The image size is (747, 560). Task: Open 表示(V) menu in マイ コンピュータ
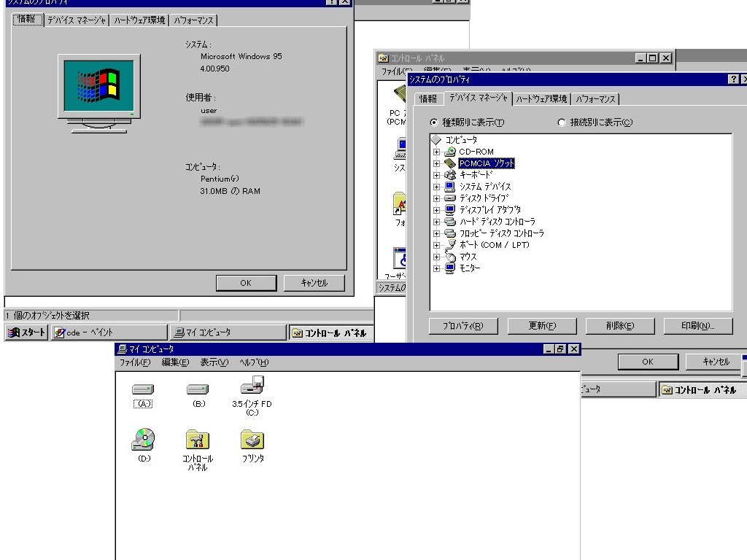tap(214, 362)
